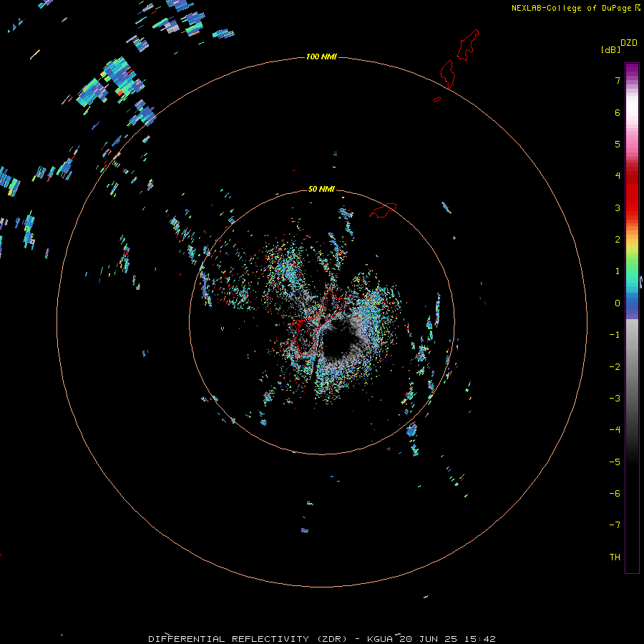Click the 50 NMI range ring label
This screenshot has height=644, width=644.
click(321, 189)
